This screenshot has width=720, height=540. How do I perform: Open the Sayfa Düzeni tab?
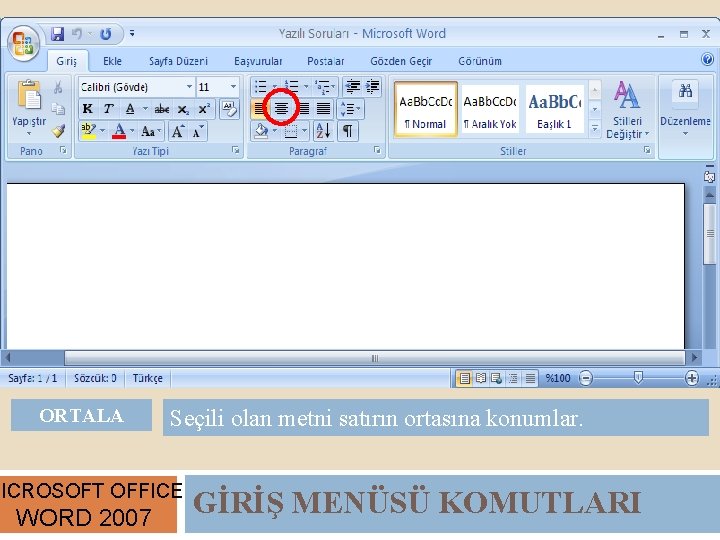pos(178,61)
